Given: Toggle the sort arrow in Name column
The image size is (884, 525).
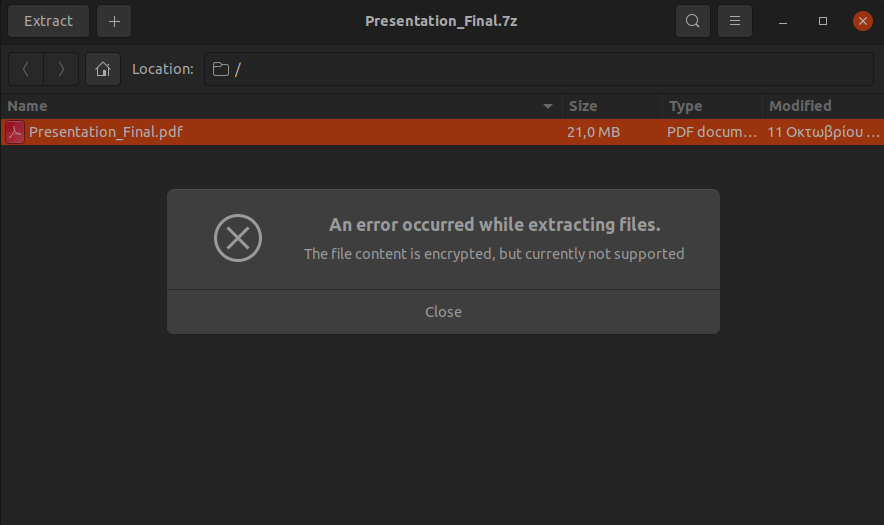Looking at the screenshot, I should (547, 106).
